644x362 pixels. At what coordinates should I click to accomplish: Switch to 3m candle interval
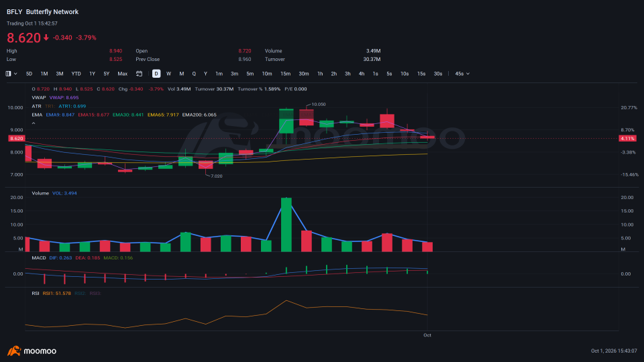235,74
